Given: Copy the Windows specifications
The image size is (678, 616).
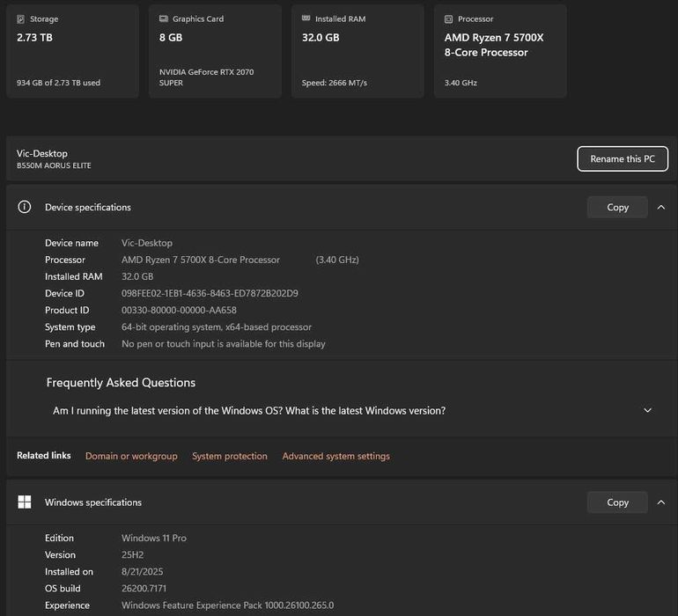Looking at the screenshot, I should tap(617, 502).
